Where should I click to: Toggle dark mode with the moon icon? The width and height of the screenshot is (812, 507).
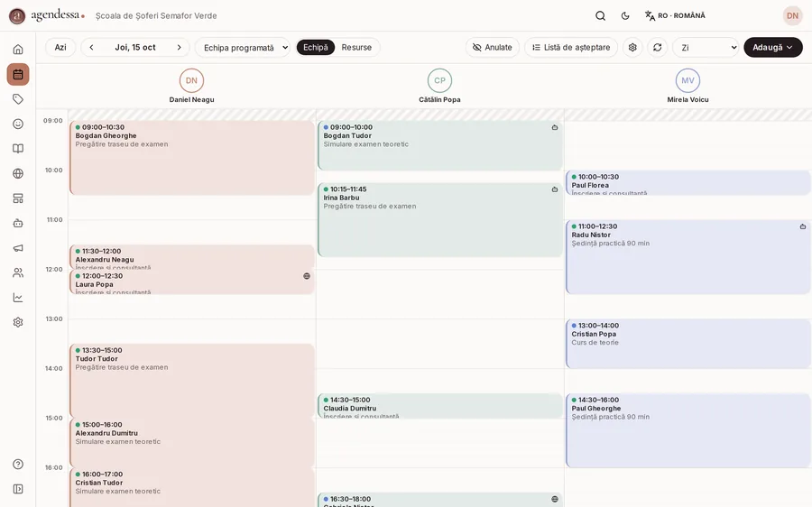tap(625, 15)
